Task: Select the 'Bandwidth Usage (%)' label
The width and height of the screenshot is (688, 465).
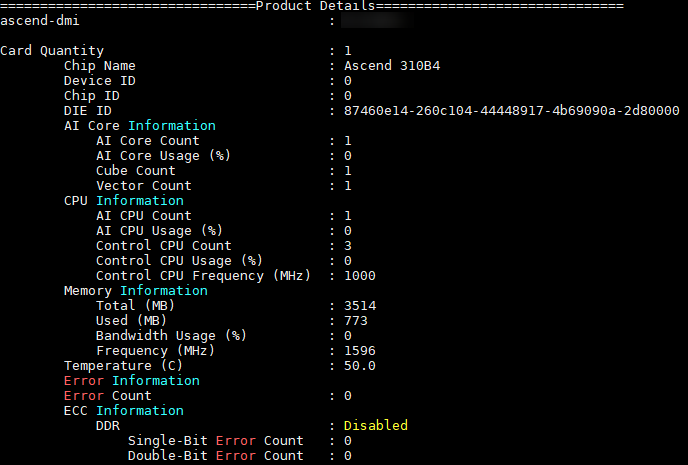Action: click(171, 336)
